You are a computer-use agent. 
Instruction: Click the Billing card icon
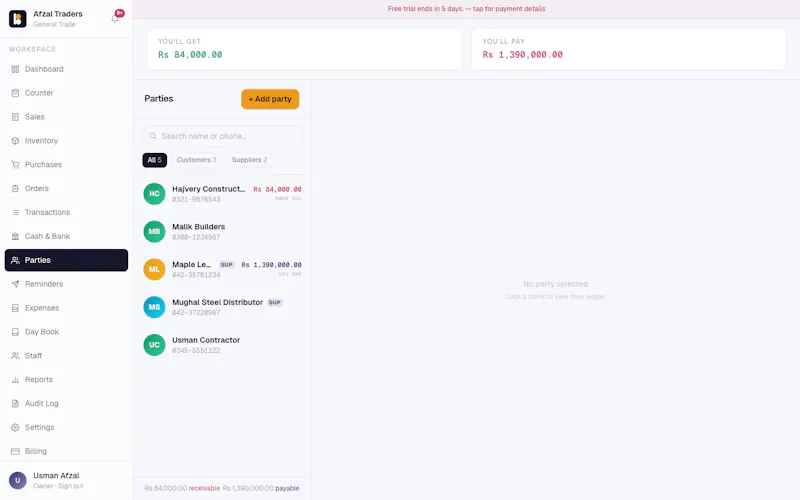coord(15,451)
